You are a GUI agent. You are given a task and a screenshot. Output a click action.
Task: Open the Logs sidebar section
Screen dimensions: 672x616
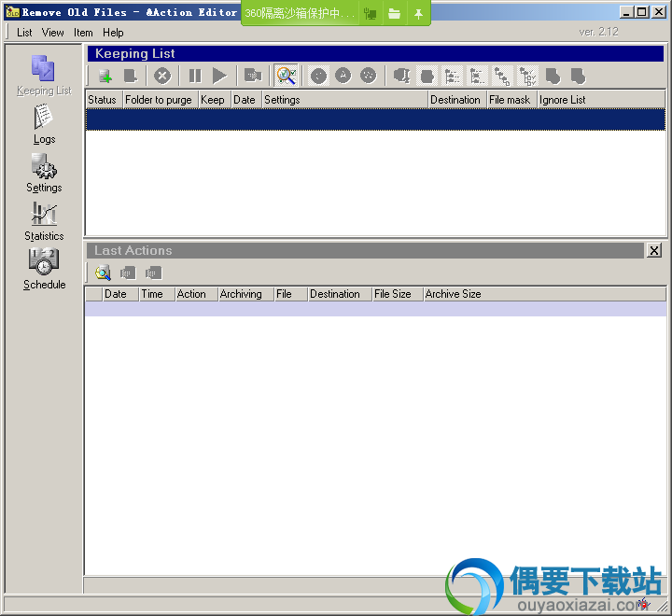coord(44,125)
